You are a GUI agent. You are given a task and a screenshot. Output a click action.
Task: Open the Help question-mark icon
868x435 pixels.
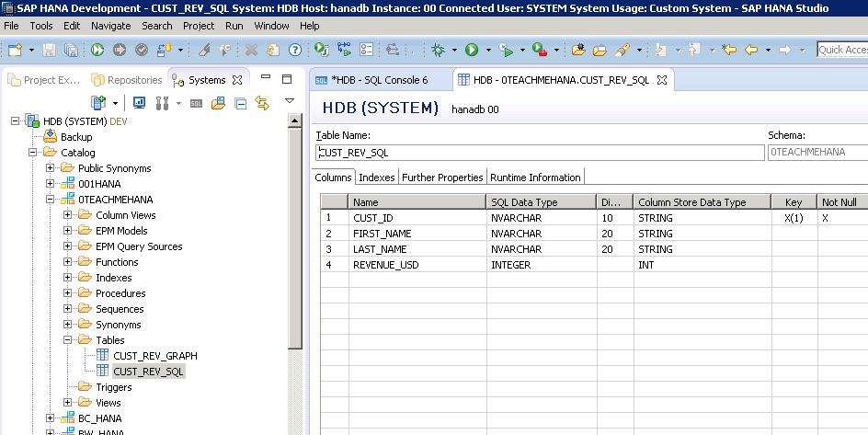pos(295,50)
